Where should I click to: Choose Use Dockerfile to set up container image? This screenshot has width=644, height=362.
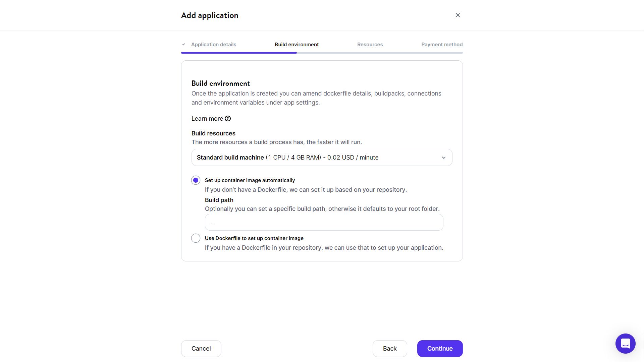click(196, 238)
